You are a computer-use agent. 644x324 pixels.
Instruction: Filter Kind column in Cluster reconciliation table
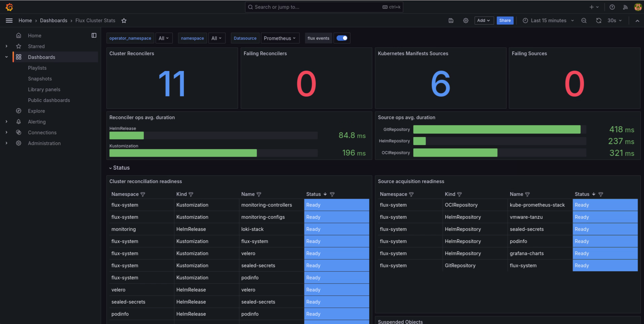pos(191,194)
